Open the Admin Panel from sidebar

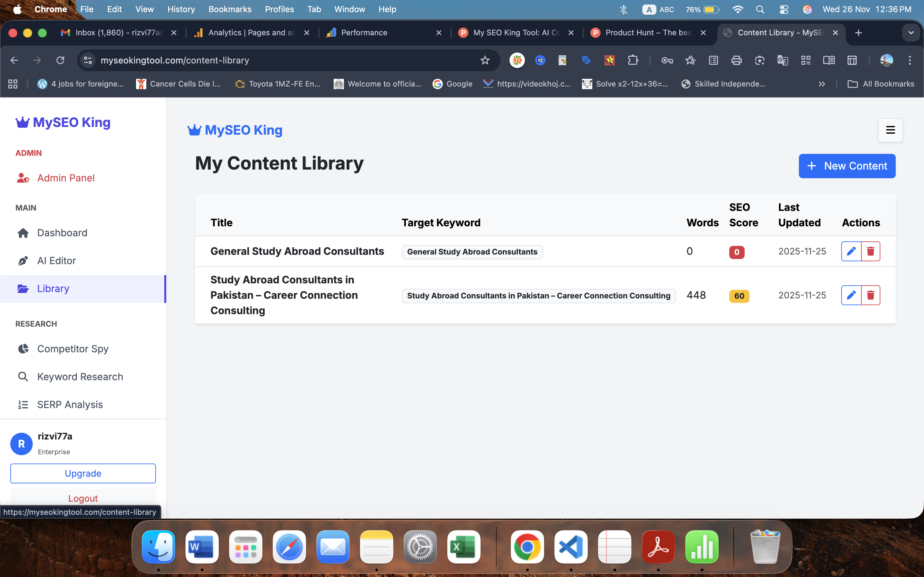pyautogui.click(x=23, y=178)
